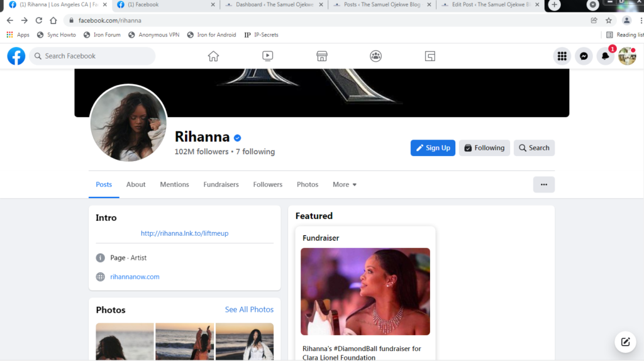Image resolution: width=644 pixels, height=361 pixels.
Task: Open the Sync Howto bookmark
Action: pos(57,35)
